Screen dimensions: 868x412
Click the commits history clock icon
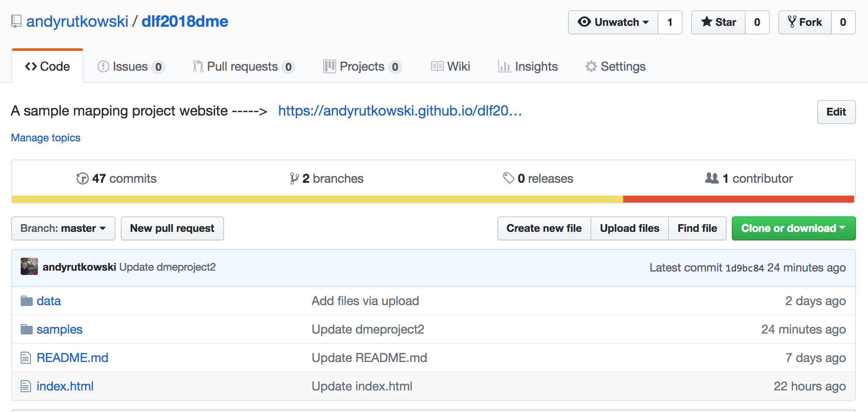point(82,178)
